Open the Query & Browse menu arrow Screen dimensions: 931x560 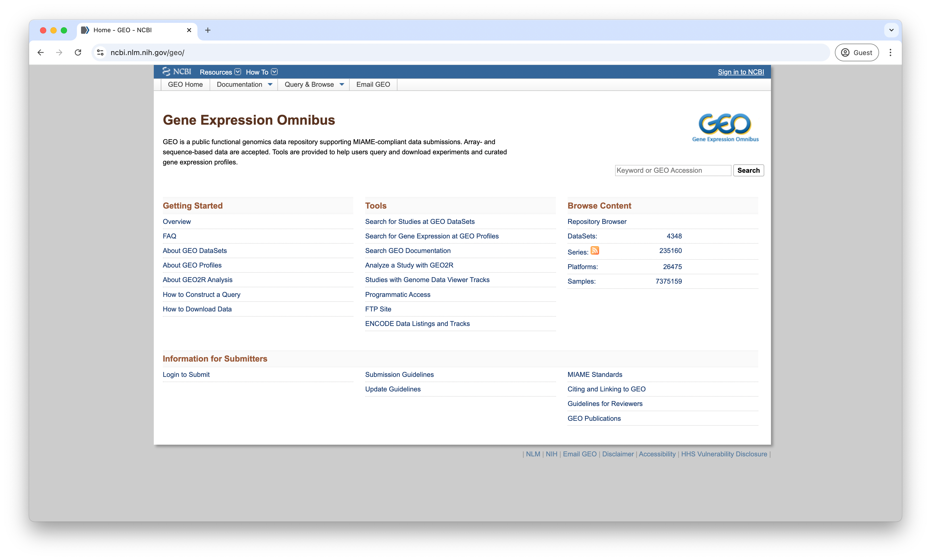(342, 84)
